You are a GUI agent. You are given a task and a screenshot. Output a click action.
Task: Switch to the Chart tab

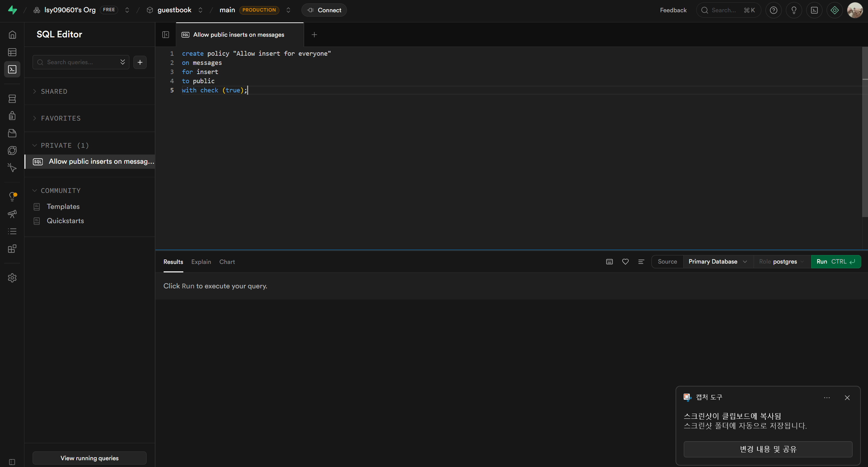click(227, 262)
